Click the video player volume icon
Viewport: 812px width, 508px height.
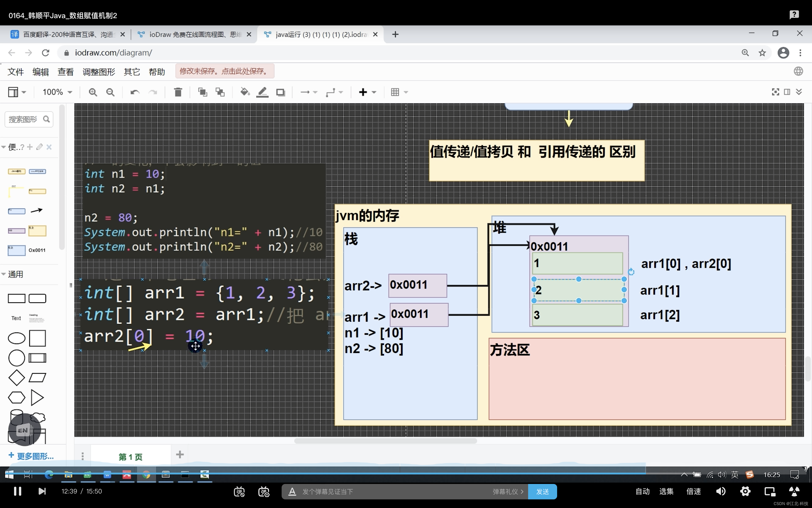(x=721, y=491)
